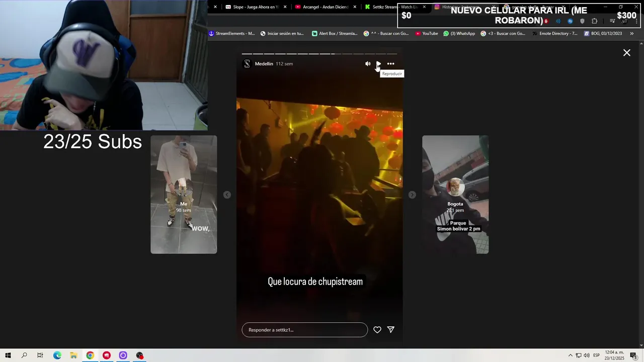Open the red app icon on taskbar

click(x=107, y=355)
